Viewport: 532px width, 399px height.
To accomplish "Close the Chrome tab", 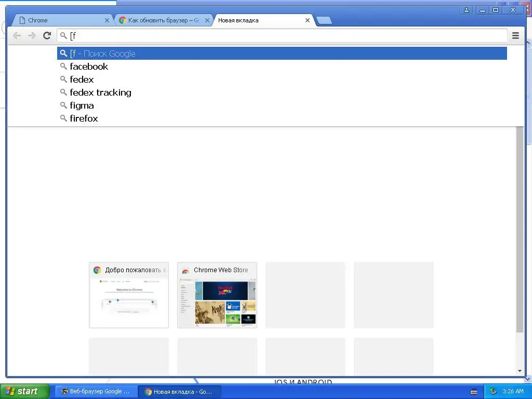I will point(107,20).
